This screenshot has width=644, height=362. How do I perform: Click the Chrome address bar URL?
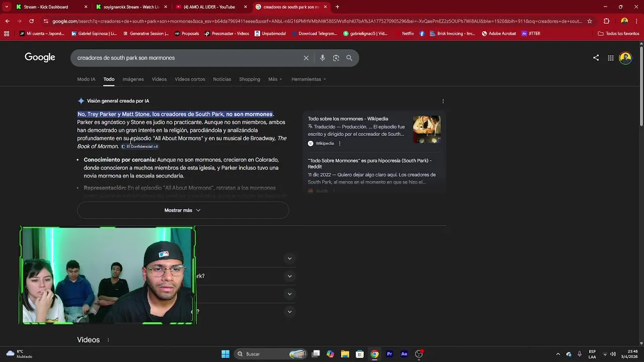click(x=317, y=21)
